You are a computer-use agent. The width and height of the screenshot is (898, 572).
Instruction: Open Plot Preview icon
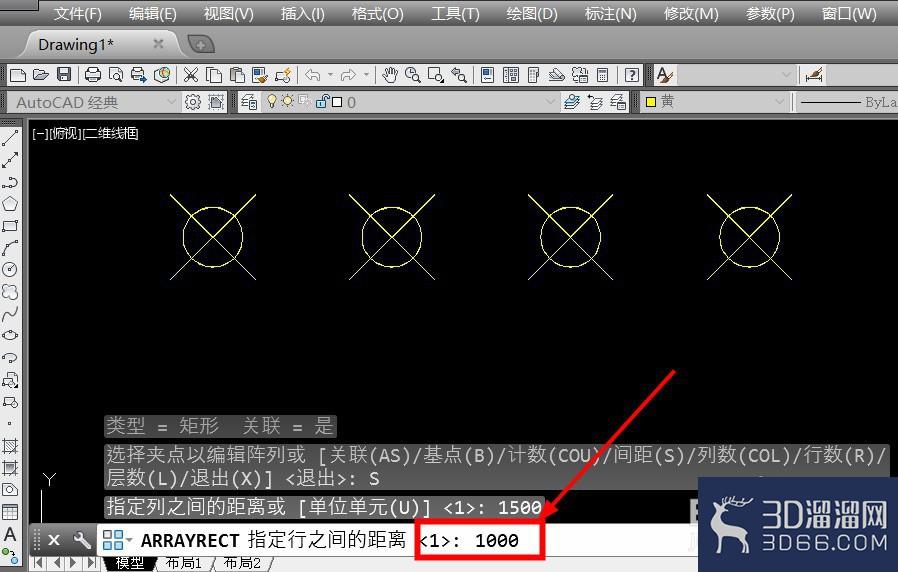[116, 75]
